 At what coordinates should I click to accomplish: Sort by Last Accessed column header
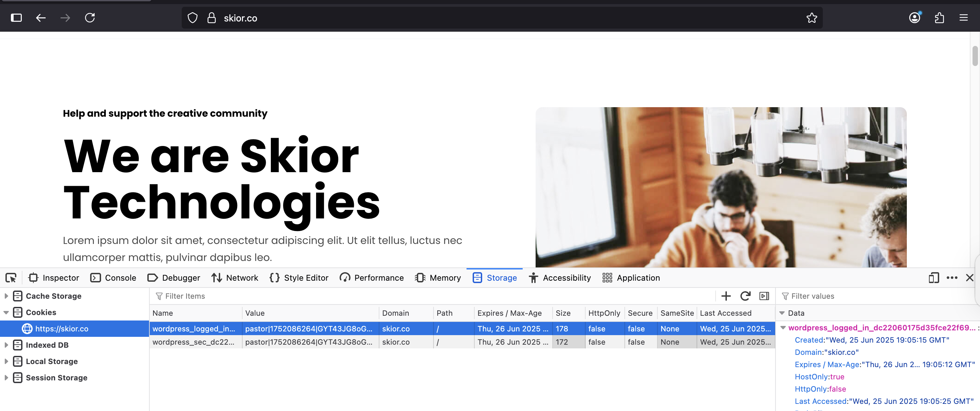point(736,313)
